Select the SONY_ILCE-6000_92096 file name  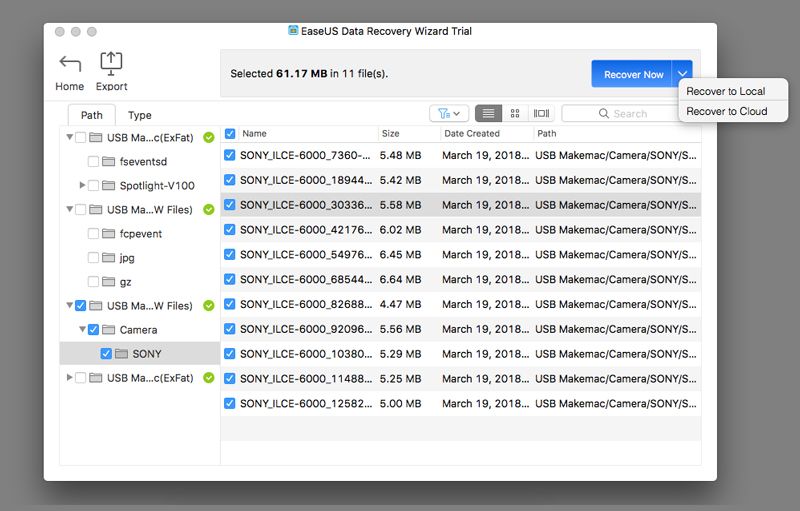point(306,329)
